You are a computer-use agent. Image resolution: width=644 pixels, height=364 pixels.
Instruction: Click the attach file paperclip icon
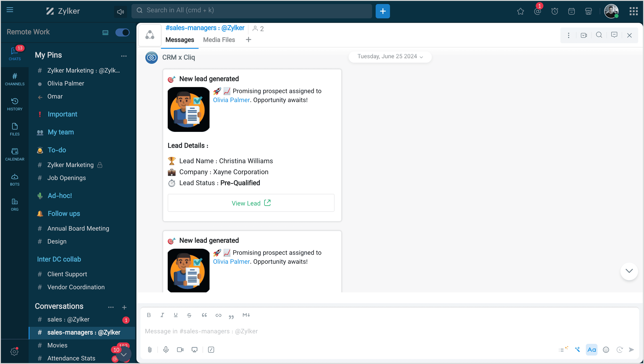point(150,349)
